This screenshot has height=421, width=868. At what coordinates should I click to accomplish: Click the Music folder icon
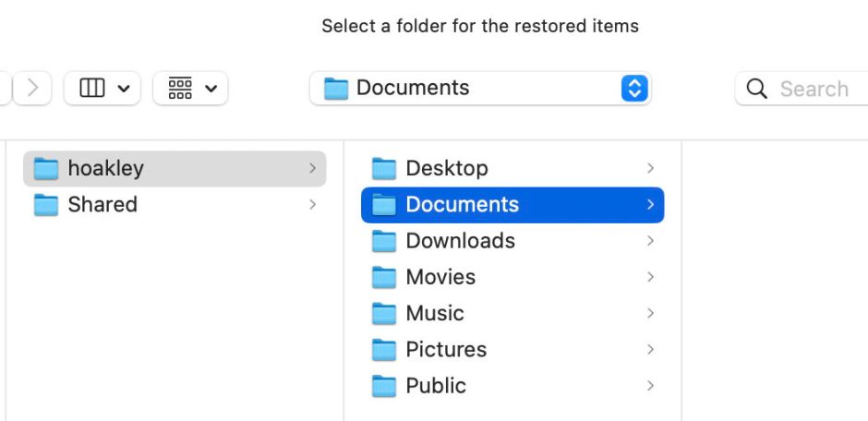(383, 314)
